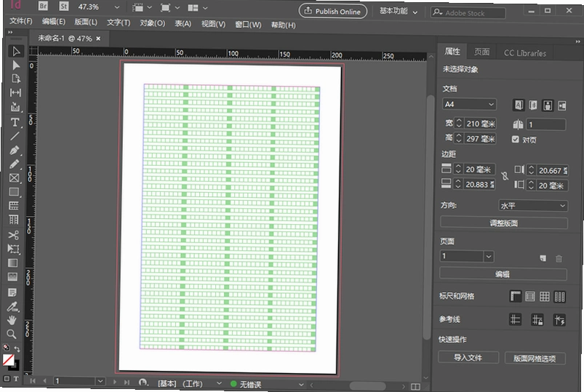Toggle lock guides icon
This screenshot has height=392, width=584.
coord(537,320)
